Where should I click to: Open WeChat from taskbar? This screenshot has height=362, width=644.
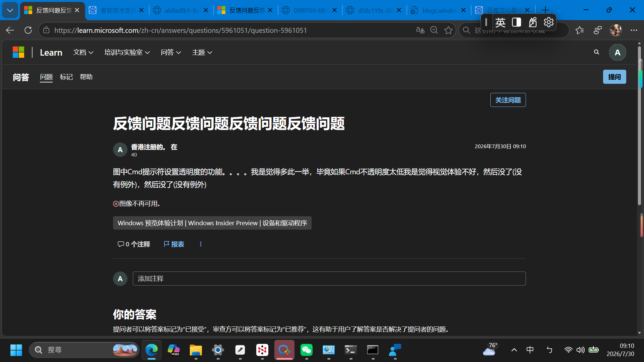[307, 350]
